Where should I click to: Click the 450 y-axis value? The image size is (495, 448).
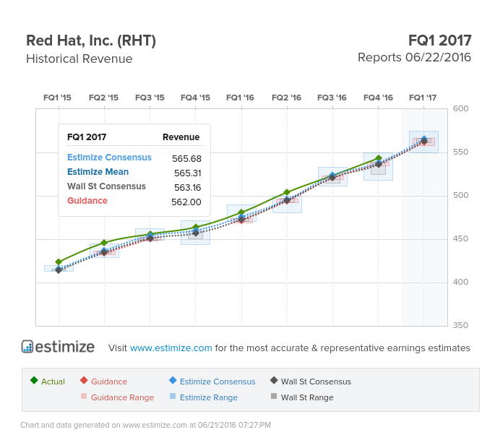coord(460,238)
